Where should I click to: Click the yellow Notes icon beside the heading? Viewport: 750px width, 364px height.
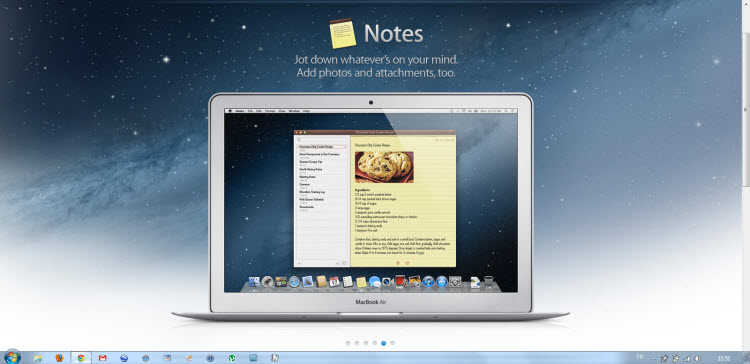[342, 33]
